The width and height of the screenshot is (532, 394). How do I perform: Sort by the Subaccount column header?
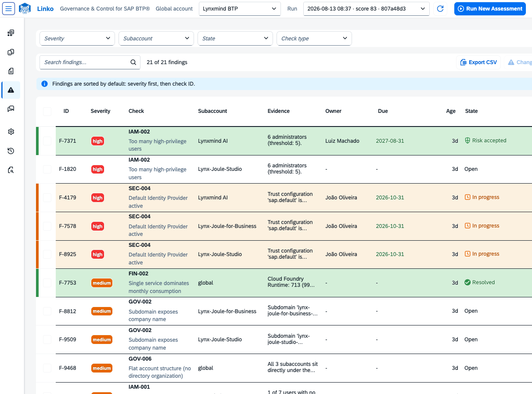tap(212, 111)
